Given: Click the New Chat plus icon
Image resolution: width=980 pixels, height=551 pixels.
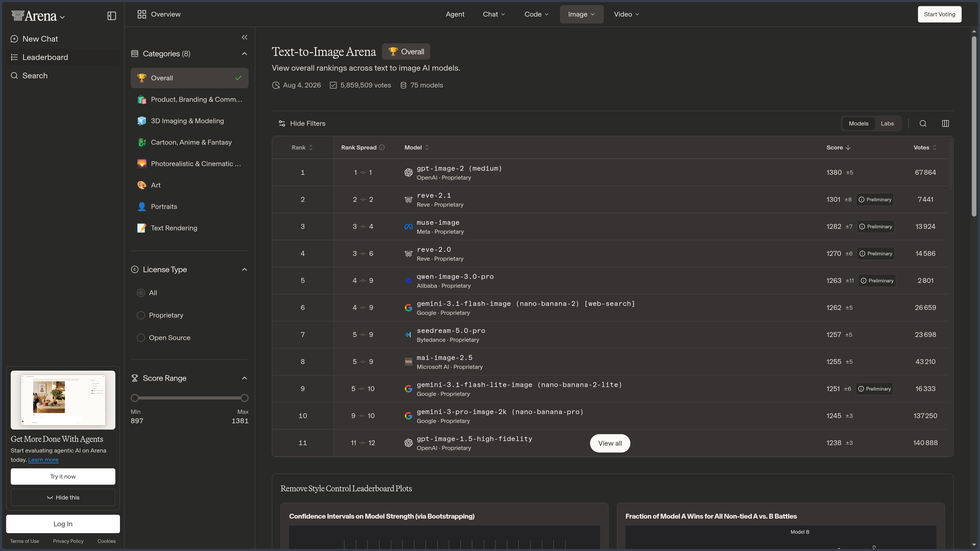Looking at the screenshot, I should (14, 39).
